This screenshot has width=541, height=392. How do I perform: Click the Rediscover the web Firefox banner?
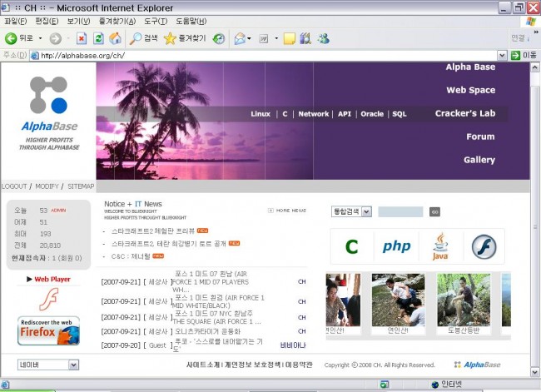(x=48, y=330)
